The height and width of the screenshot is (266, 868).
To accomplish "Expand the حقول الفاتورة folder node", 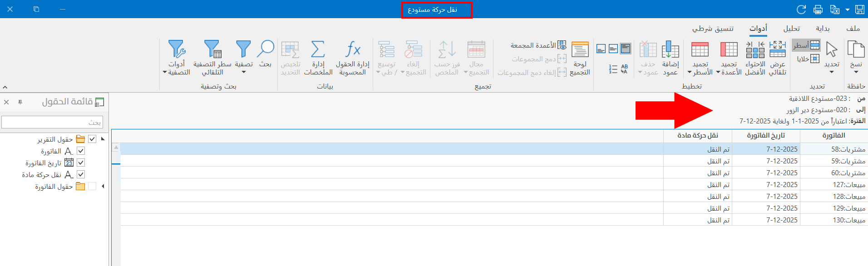I will tap(103, 186).
